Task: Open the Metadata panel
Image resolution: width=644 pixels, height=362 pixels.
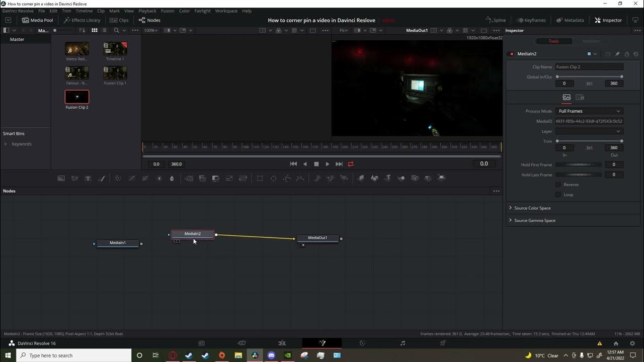Action: pos(570,20)
